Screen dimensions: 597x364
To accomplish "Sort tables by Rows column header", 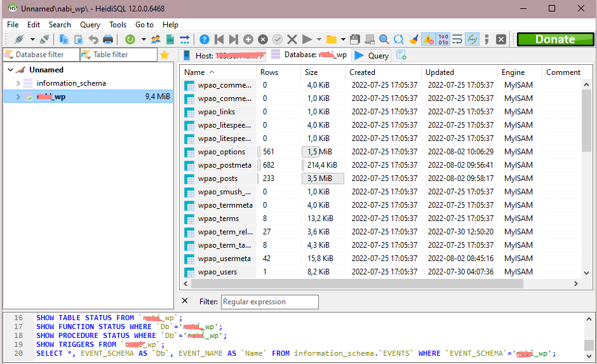I will point(278,72).
